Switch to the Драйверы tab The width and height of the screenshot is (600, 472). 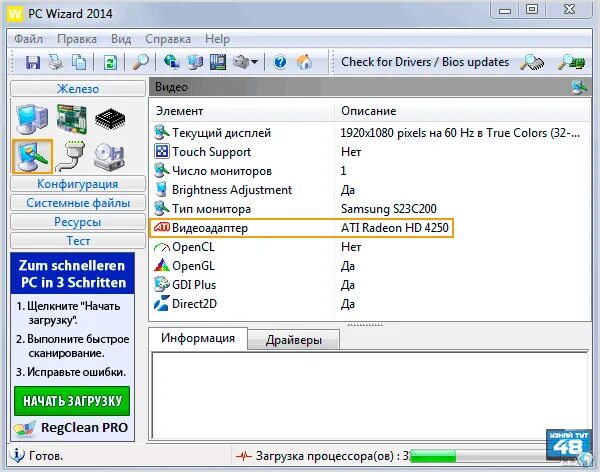pos(293,340)
